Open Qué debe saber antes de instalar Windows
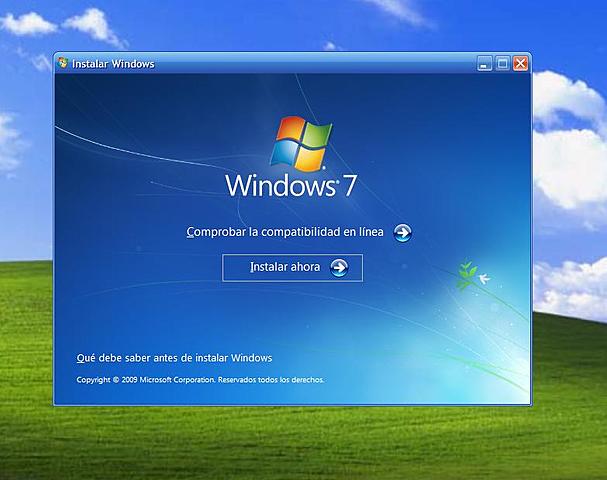Image resolution: width=607 pixels, height=480 pixels. point(174,358)
